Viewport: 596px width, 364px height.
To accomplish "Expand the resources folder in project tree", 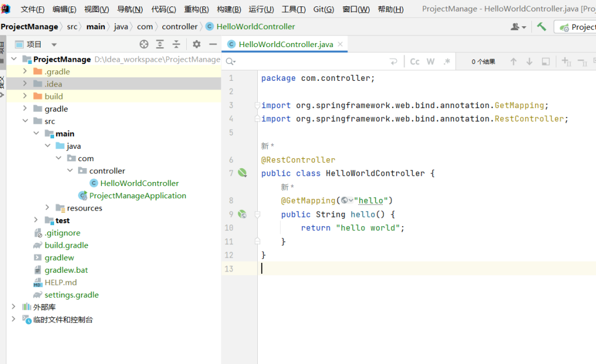I will (x=47, y=208).
